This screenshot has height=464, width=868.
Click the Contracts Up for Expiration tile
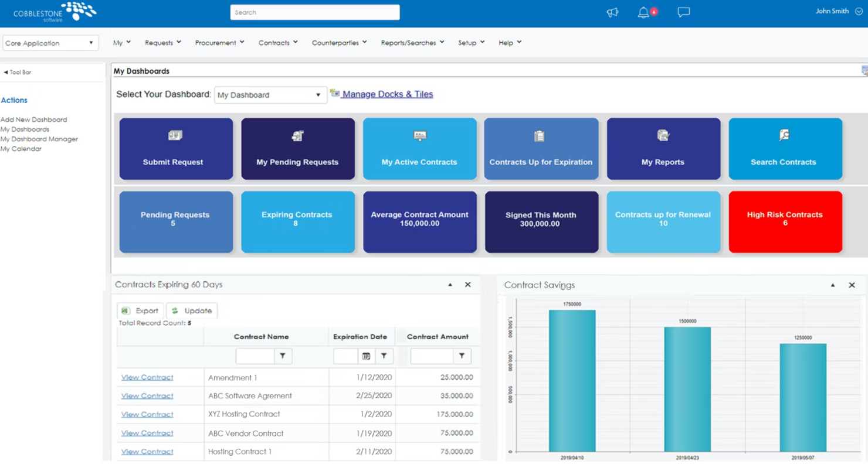541,149
